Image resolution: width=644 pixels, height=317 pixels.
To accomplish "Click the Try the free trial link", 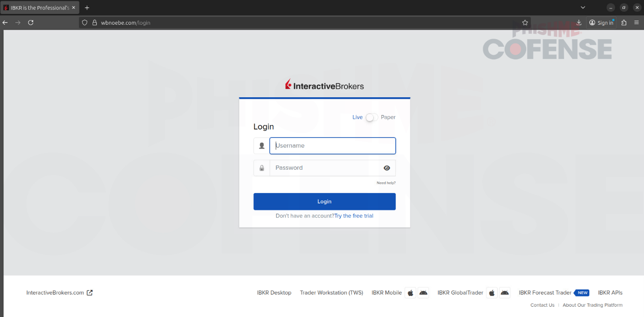I will (x=354, y=216).
